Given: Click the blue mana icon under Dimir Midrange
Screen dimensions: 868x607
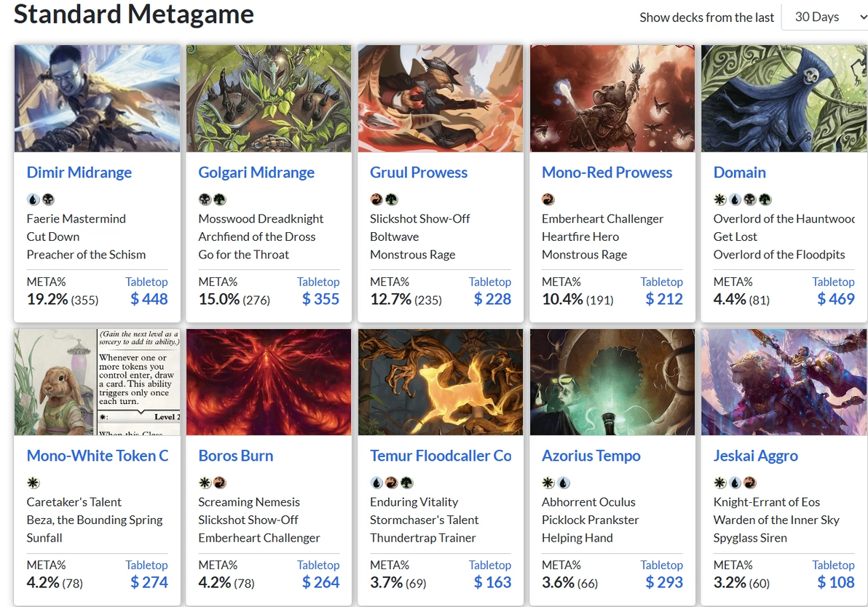Looking at the screenshot, I should [x=33, y=199].
